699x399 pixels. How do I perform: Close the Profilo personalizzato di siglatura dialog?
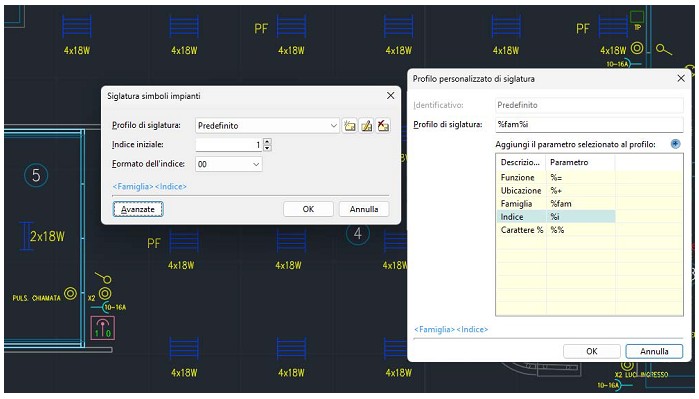(681, 78)
